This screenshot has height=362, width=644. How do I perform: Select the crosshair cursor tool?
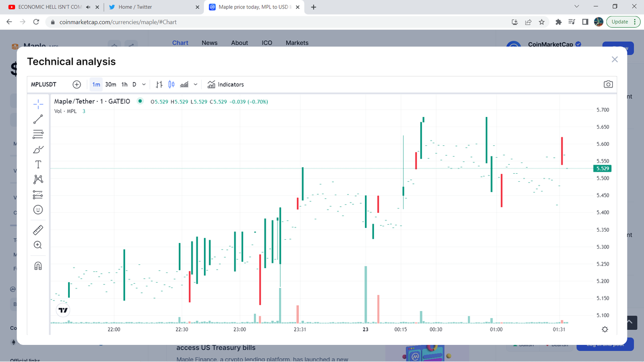[x=38, y=103]
